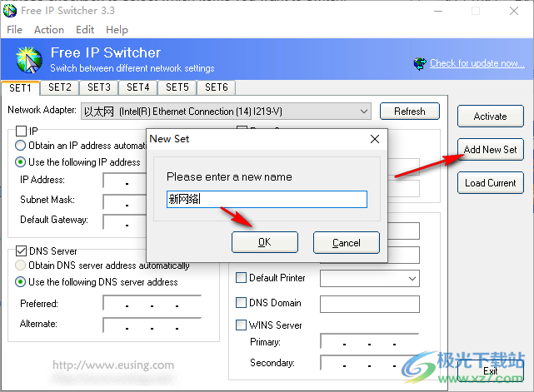Image resolution: width=534 pixels, height=392 pixels.
Task: Open the Edit menu
Action: (x=85, y=30)
